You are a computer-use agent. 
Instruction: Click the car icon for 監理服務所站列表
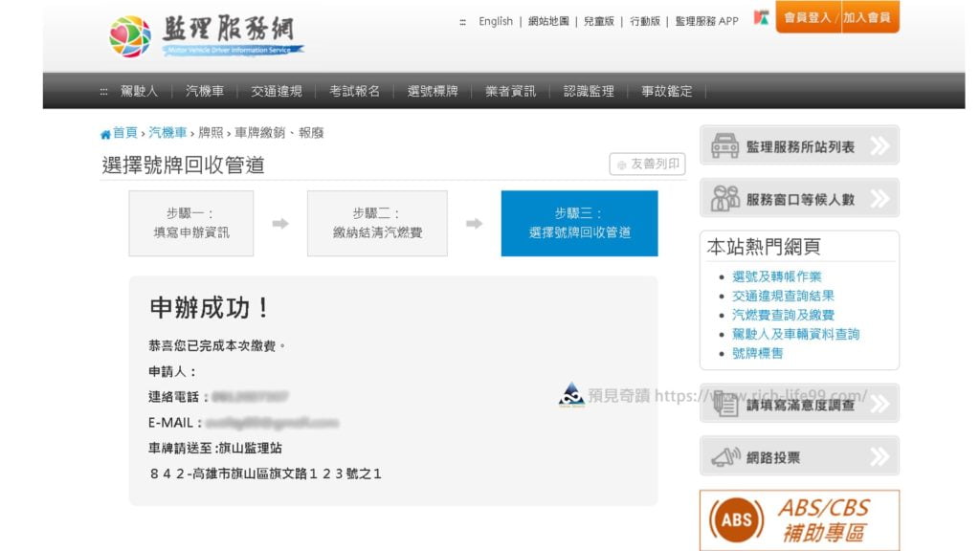[x=724, y=145]
